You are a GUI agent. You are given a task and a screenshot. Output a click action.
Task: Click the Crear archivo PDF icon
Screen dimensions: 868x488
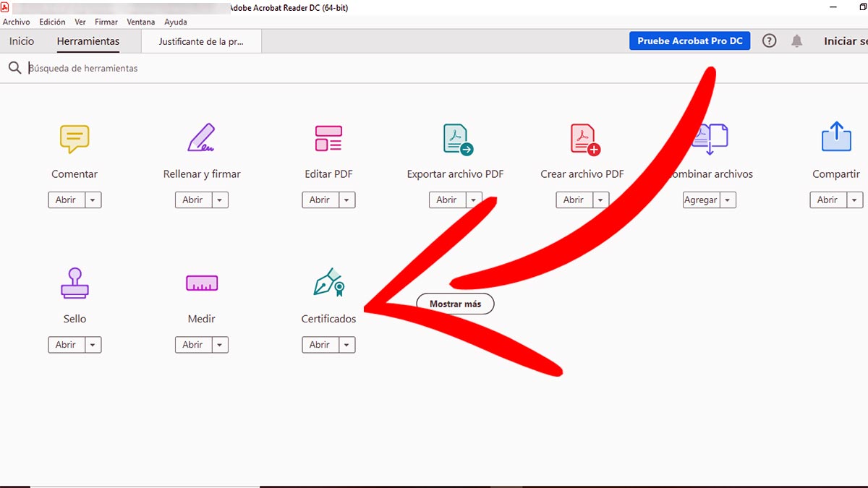(x=584, y=139)
